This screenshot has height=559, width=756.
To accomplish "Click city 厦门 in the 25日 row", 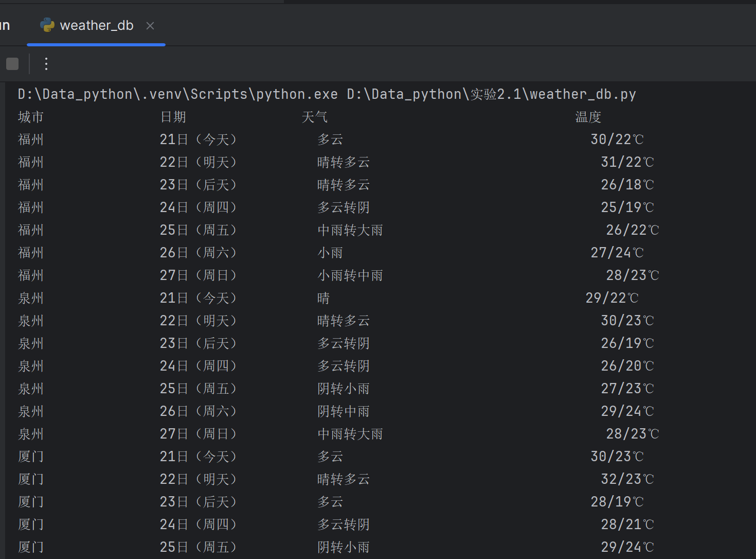I will [x=31, y=547].
